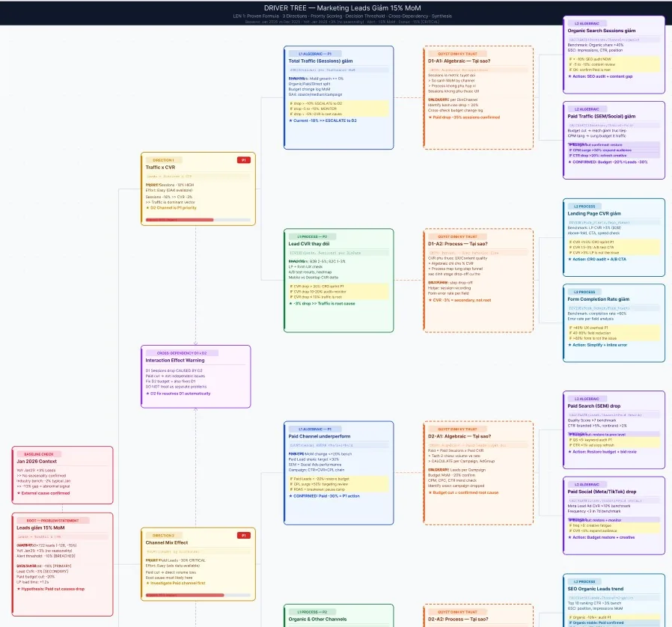Open the D1-A1: Algebraic — Tại sao? card

click(x=478, y=98)
